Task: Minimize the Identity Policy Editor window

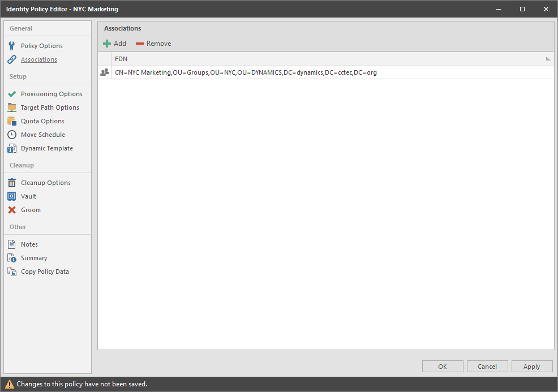Action: [x=499, y=9]
